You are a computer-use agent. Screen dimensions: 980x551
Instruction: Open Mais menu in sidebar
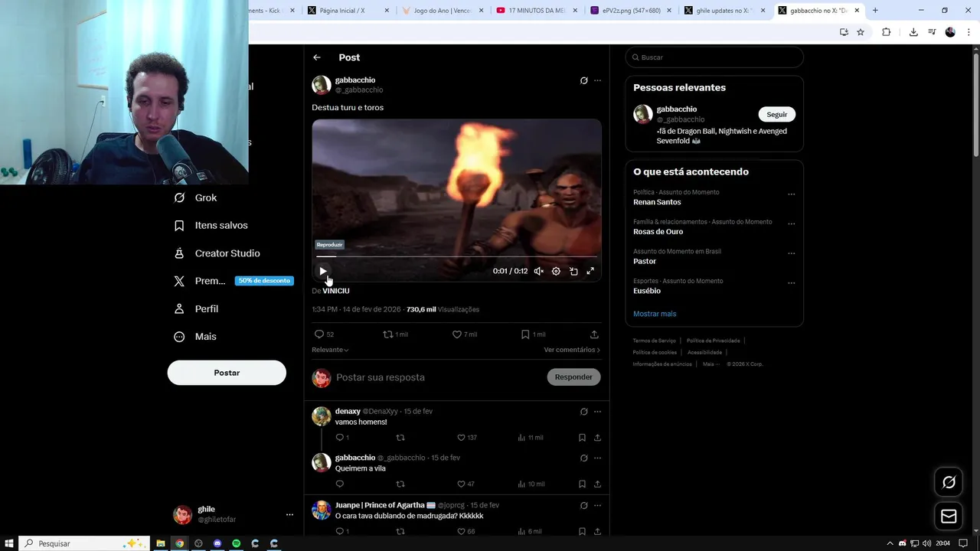(195, 337)
